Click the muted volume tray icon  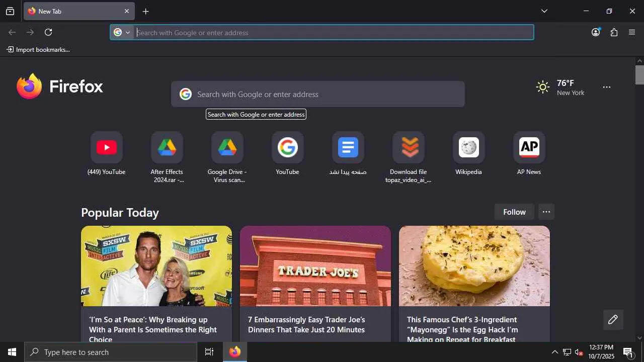[x=579, y=352]
